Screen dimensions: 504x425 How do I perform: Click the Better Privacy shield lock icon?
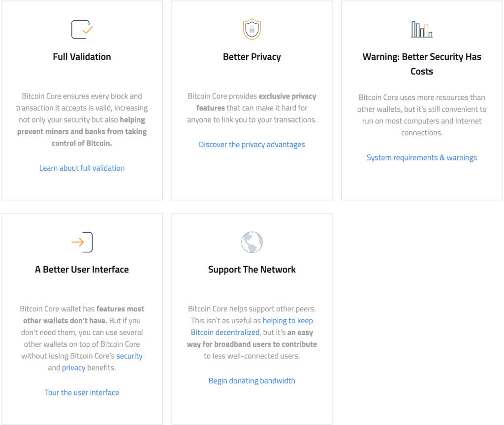point(252,29)
